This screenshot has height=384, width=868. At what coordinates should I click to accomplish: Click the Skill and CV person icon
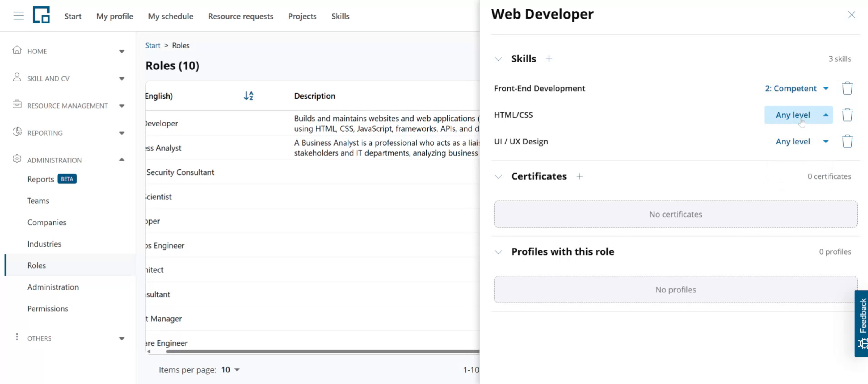[x=17, y=77]
